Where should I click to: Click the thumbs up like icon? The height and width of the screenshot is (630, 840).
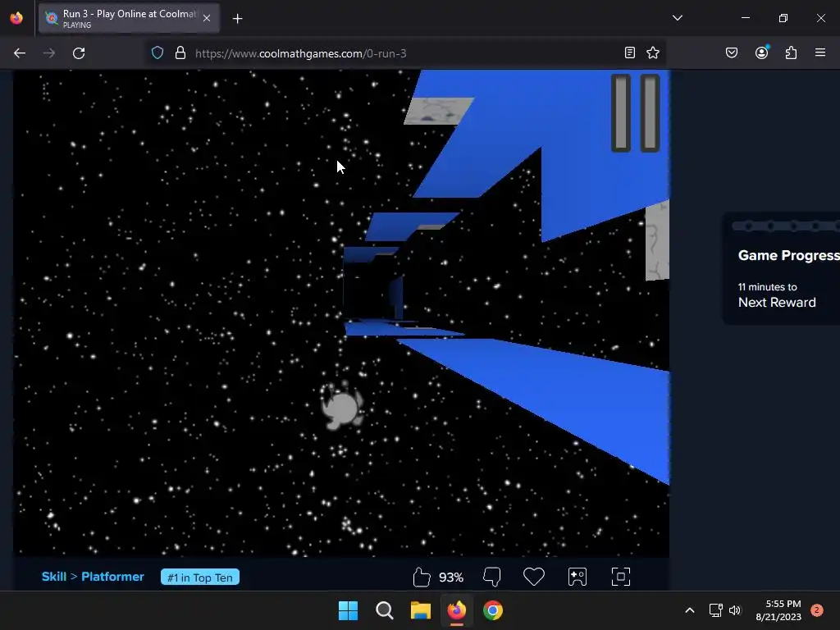(x=422, y=577)
